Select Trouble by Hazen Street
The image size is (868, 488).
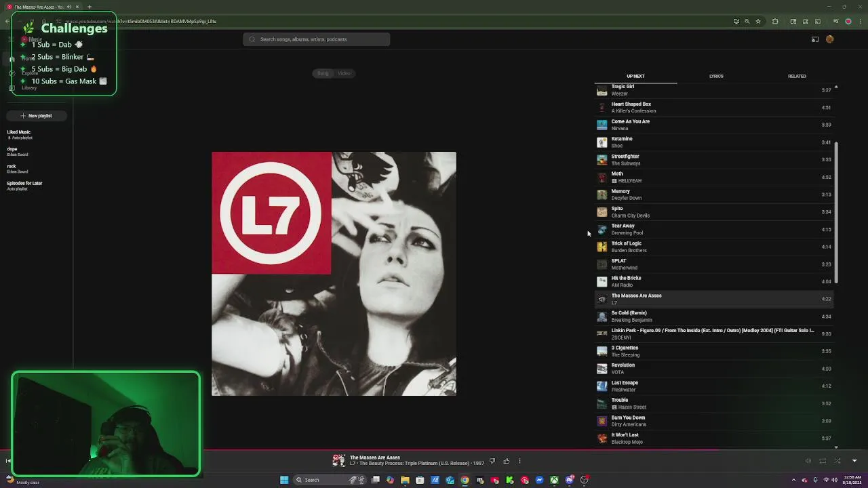[714, 403]
